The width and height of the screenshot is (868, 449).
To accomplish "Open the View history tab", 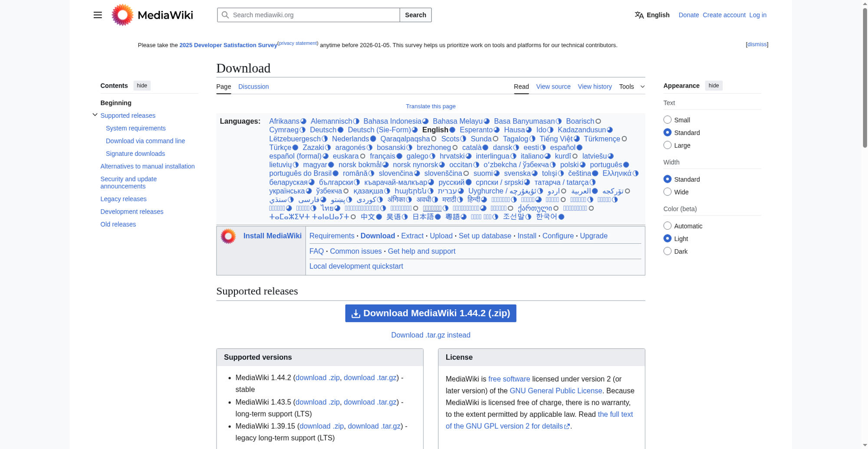I will pos(595,87).
